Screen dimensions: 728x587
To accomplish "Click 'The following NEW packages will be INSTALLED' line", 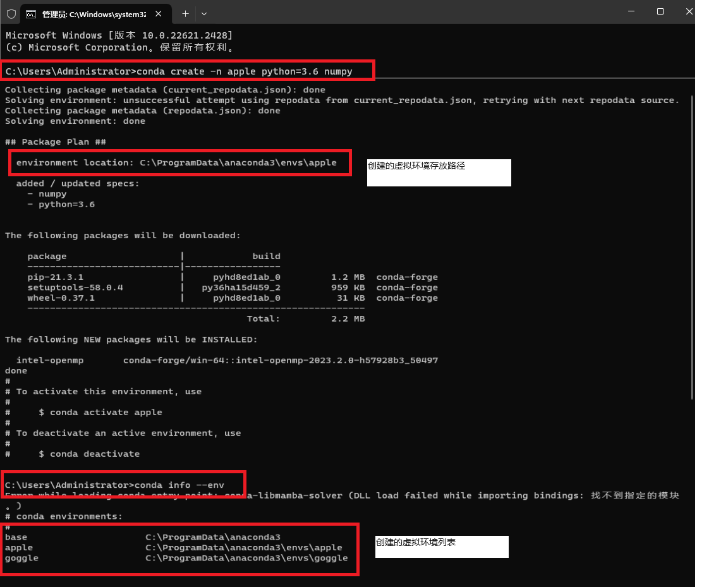I will (131, 339).
